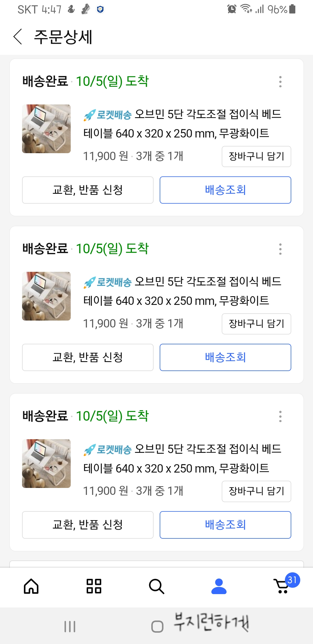
Task: Tap the Android home navigation button
Action: (x=157, y=626)
